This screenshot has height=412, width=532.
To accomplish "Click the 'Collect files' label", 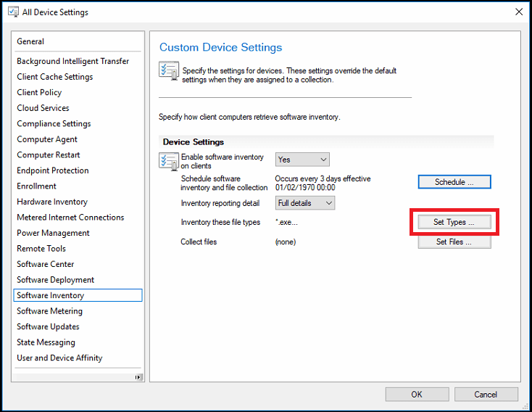I will 199,242.
